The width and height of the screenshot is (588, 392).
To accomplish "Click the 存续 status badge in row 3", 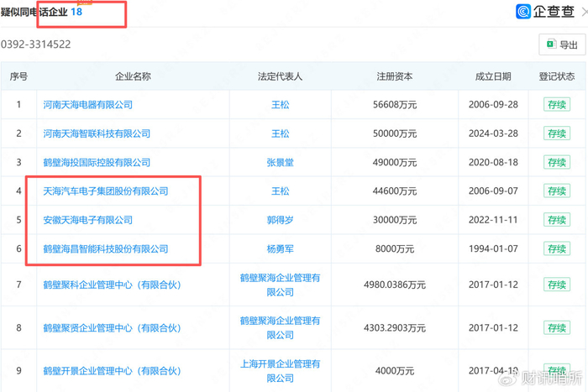I will pyautogui.click(x=557, y=162).
